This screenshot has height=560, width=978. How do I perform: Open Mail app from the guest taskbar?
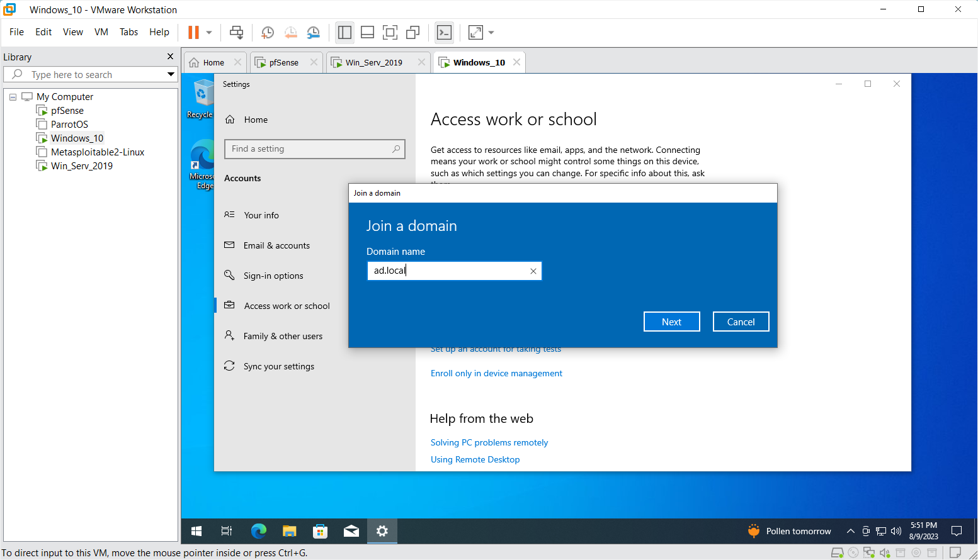pyautogui.click(x=351, y=531)
